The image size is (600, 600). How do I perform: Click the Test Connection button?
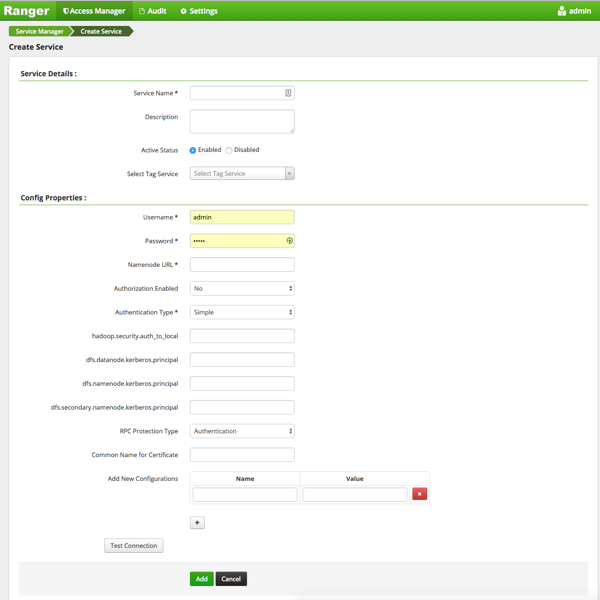click(134, 546)
